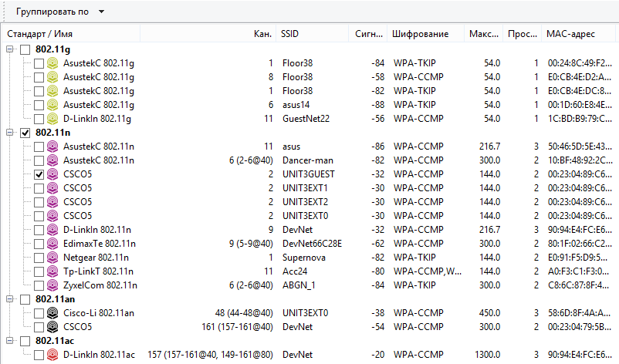
Task: Select the 802.11g group label
Action: tap(53, 49)
